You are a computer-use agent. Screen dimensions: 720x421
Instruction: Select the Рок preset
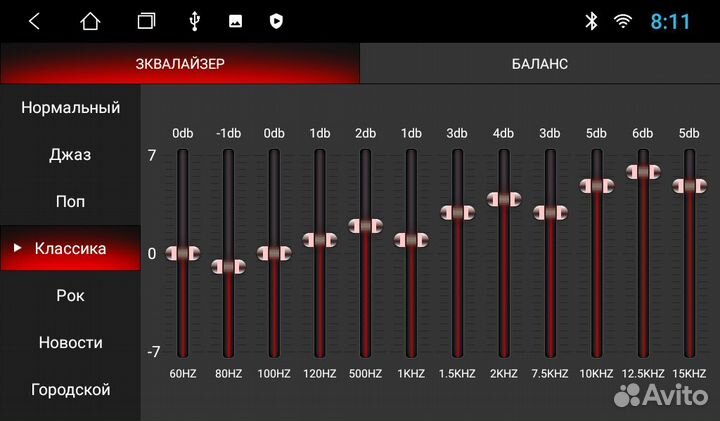click(70, 296)
